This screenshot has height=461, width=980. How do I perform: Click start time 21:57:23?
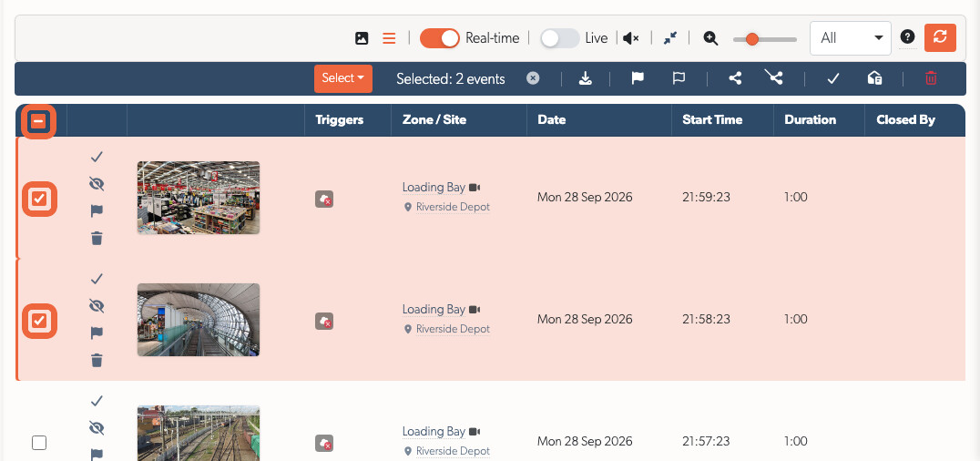706,442
